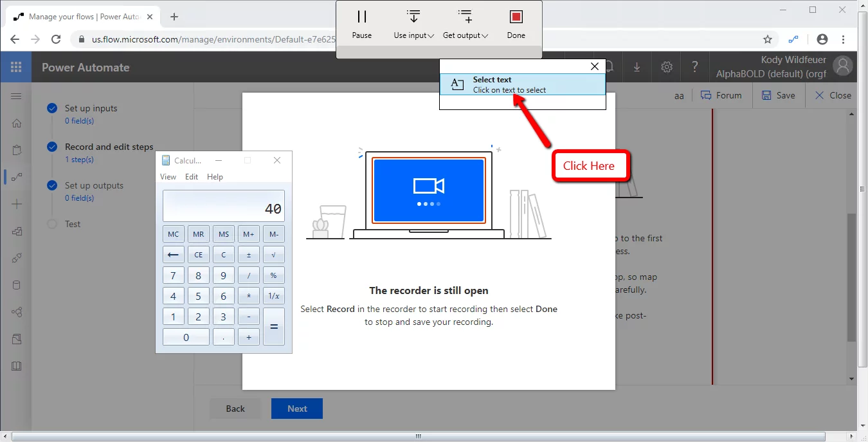Image resolution: width=868 pixels, height=442 pixels.
Task: Open the Chrome three-dot menu
Action: [x=843, y=39]
